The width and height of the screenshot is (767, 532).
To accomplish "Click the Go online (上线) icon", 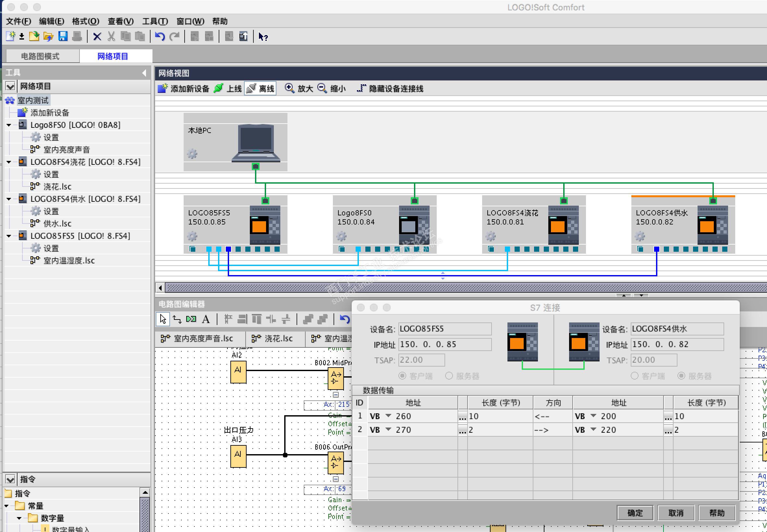I will click(x=219, y=88).
